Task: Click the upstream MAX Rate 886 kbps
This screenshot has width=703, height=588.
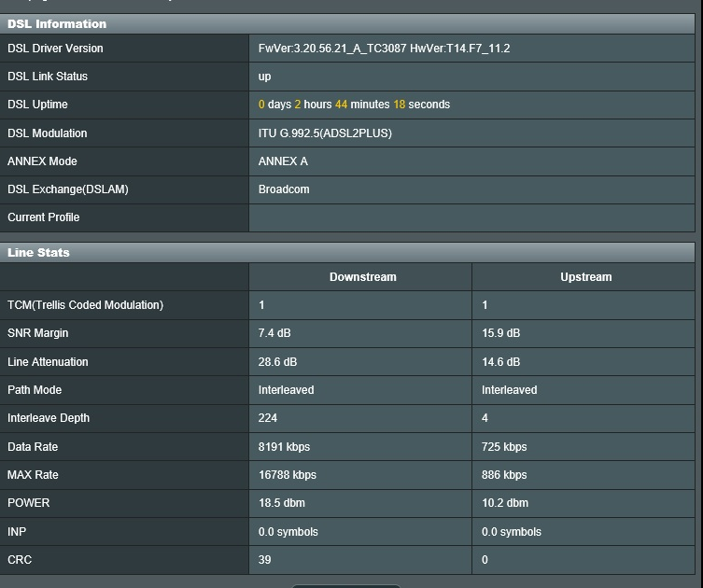Action: click(x=504, y=475)
